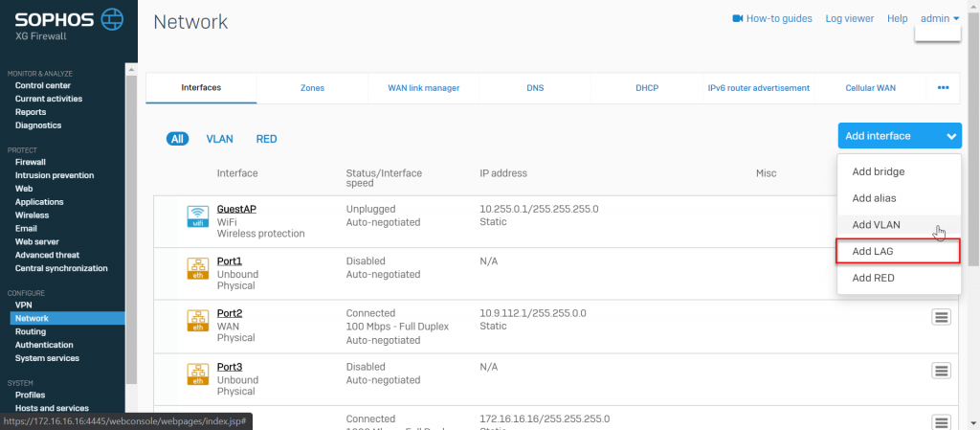The image size is (980, 430).
Task: Open Reports in the sidebar
Action: click(x=31, y=112)
